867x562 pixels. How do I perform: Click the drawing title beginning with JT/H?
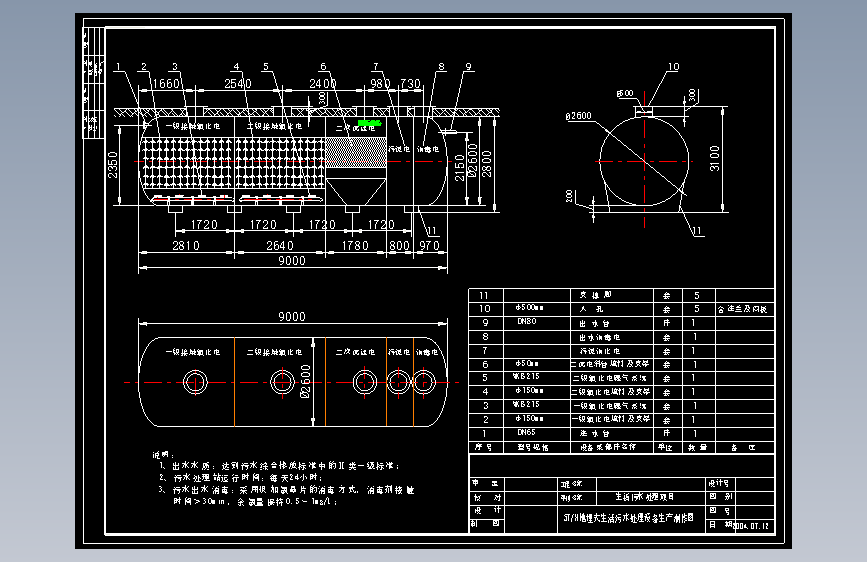(x=628, y=518)
